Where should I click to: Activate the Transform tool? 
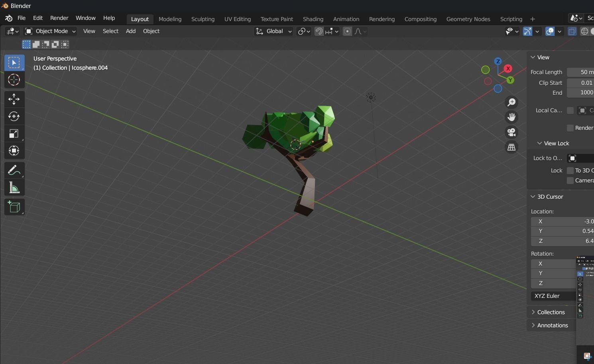14,151
